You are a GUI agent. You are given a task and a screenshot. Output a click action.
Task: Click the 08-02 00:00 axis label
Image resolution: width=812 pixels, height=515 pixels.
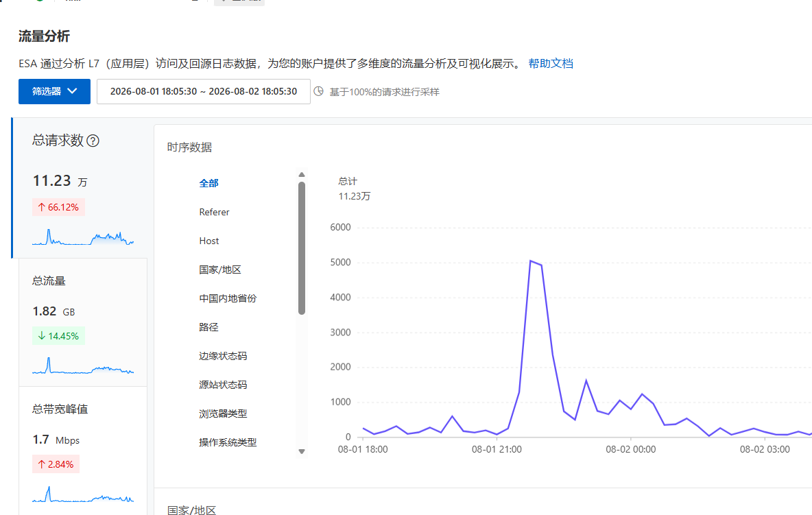pyautogui.click(x=631, y=449)
